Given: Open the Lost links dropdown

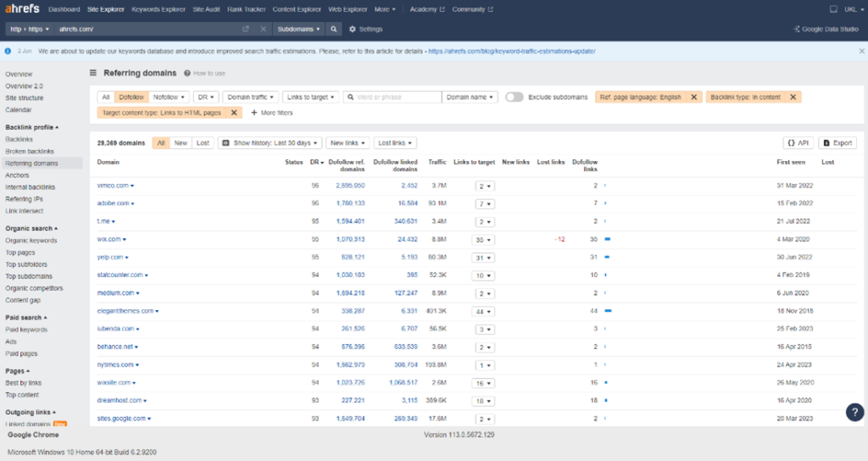Looking at the screenshot, I should [395, 142].
